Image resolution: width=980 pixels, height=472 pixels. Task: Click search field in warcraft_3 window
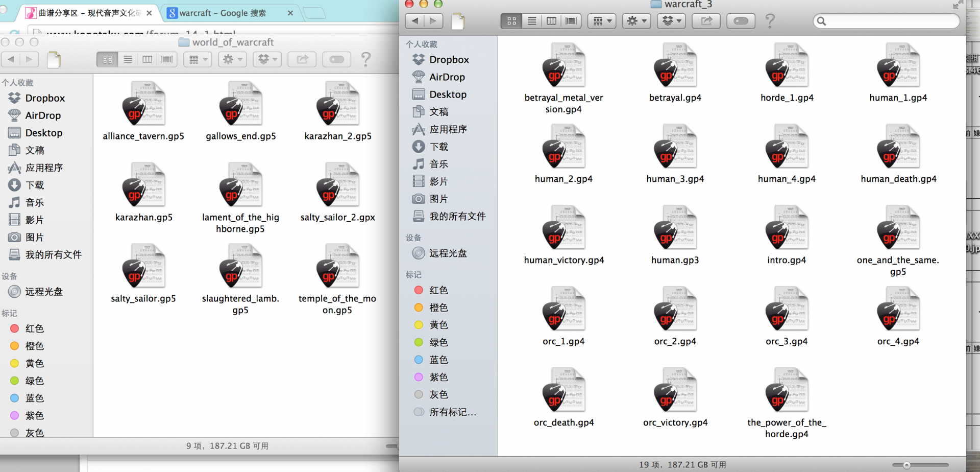coord(887,21)
